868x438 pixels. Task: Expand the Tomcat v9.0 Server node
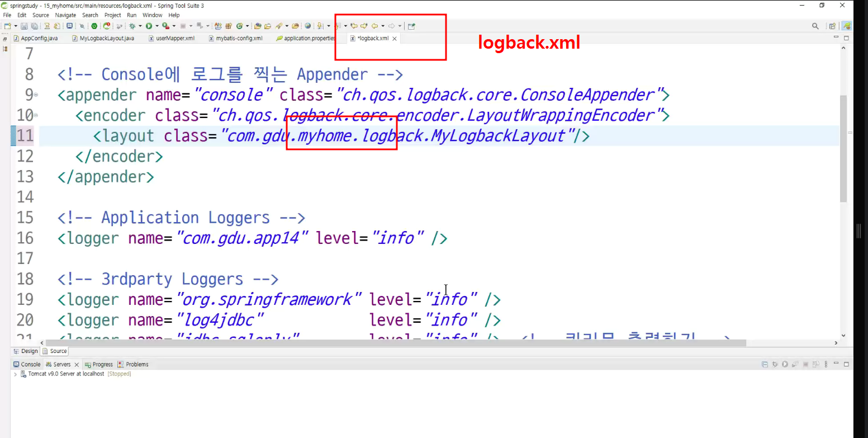pyautogui.click(x=16, y=374)
